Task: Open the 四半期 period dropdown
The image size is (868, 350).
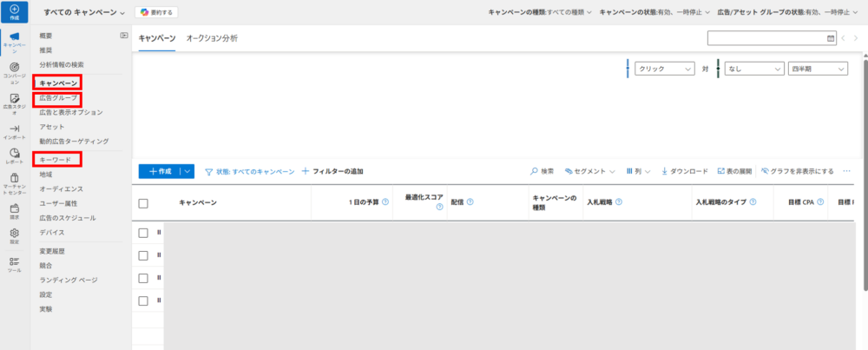Action: point(818,69)
